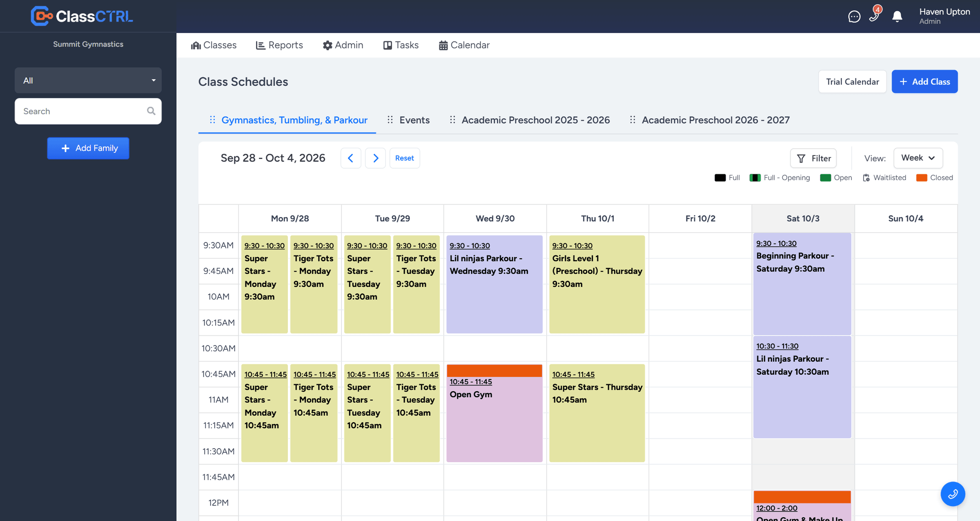980x521 pixels.
Task: Open Lil ninjas Parkour Wednesday 9:30am class
Action: [x=494, y=284]
